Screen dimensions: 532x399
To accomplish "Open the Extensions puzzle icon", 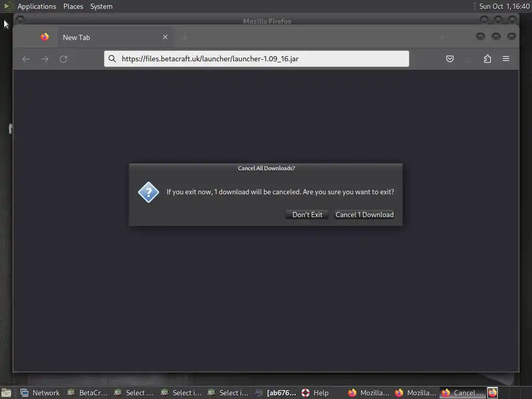I will [487, 59].
